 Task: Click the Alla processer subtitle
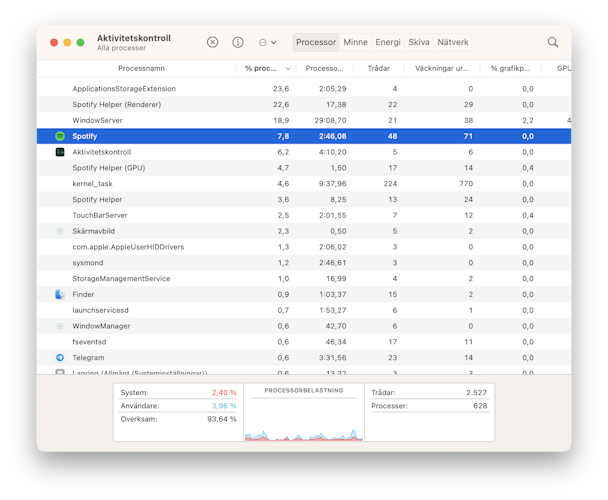pyautogui.click(x=121, y=48)
